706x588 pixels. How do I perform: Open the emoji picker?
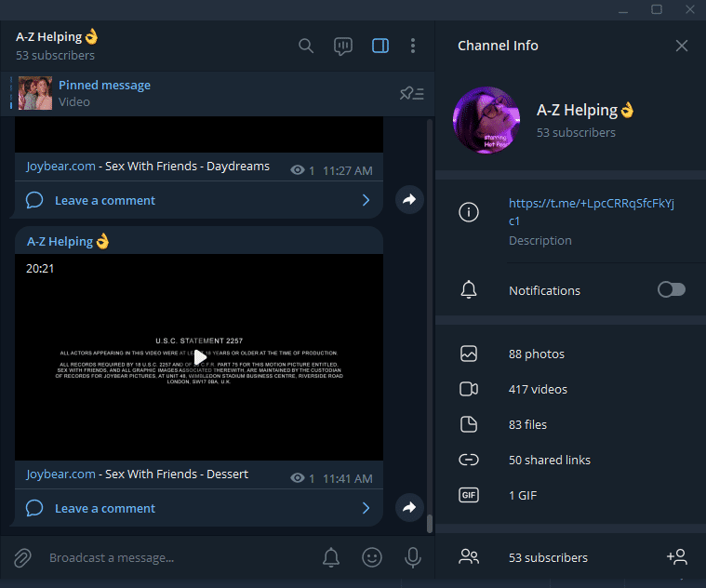[372, 557]
